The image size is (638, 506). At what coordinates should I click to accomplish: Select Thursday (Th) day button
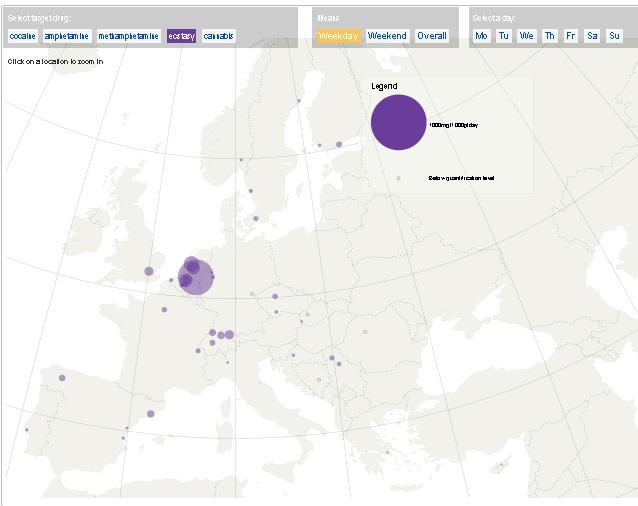[x=550, y=36]
